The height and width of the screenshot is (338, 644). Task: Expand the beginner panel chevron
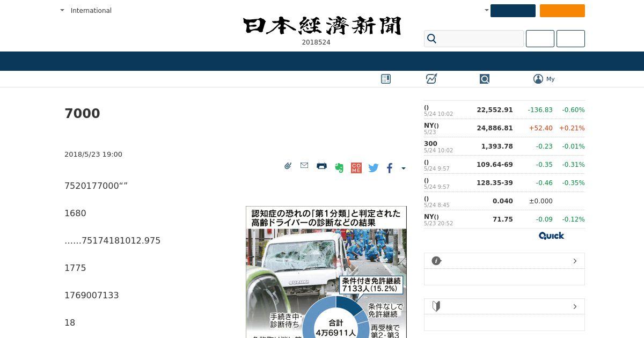(575, 306)
